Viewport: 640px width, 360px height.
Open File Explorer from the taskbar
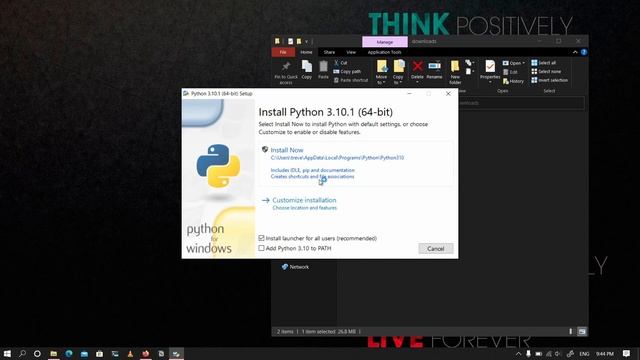53,353
